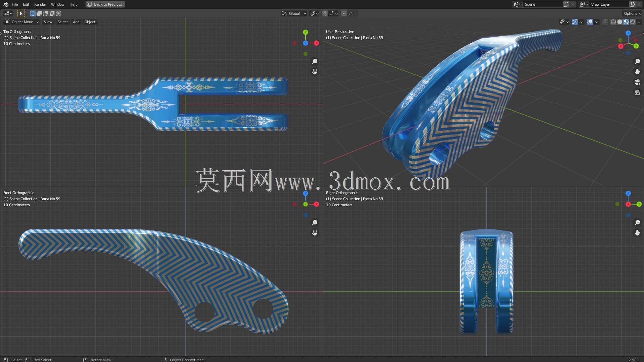Click zoom icon in Top Orthographic view
Viewport: 644px width, 362px height.
coord(315,62)
